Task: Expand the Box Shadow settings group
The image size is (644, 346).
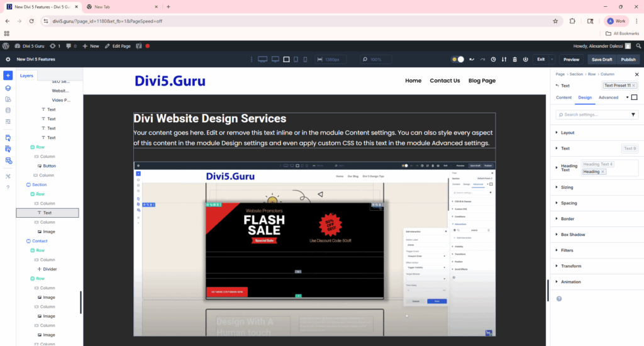Action: click(573, 235)
